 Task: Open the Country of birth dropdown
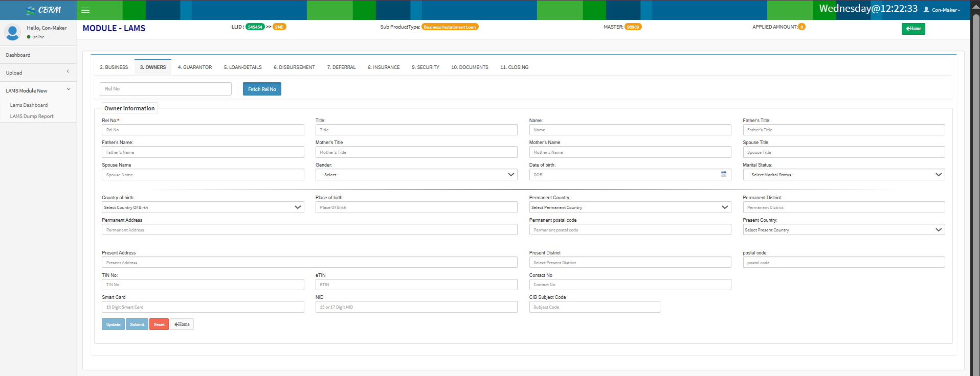click(x=203, y=207)
